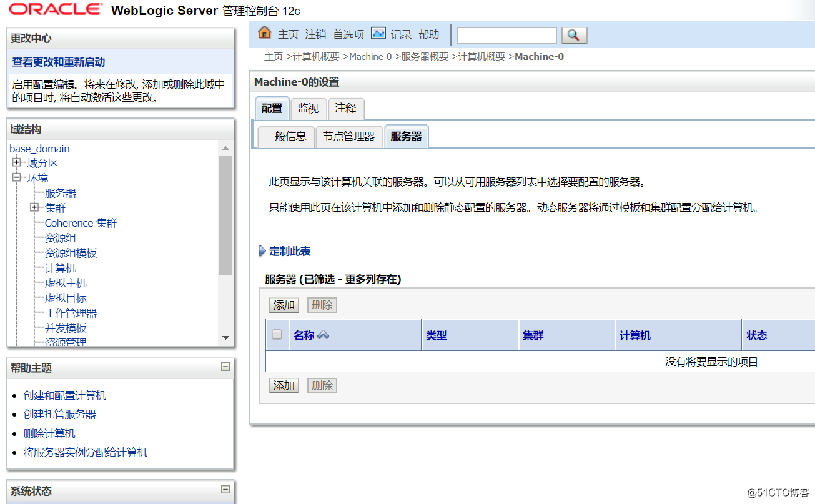The height and width of the screenshot is (504, 815).
Task: Select 域分区 in the domain tree
Action: pos(42,163)
